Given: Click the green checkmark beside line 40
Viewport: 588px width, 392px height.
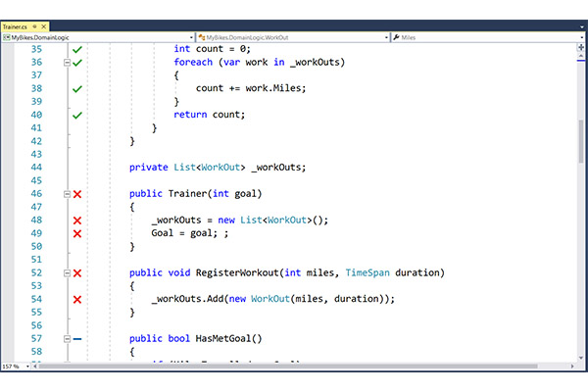Looking at the screenshot, I should pos(77,116).
